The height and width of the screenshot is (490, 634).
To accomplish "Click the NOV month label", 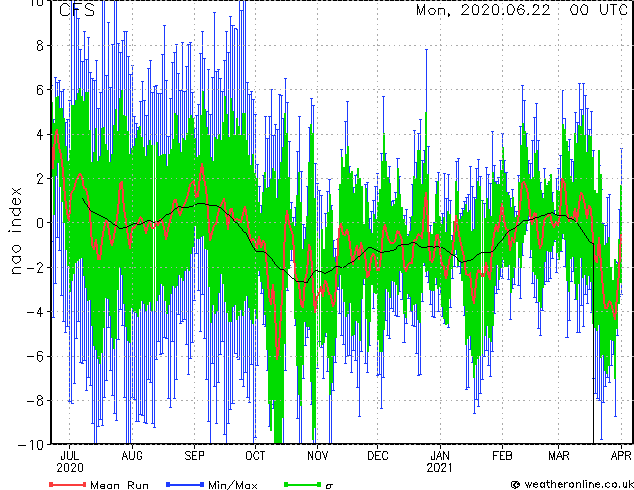I will [x=318, y=456].
